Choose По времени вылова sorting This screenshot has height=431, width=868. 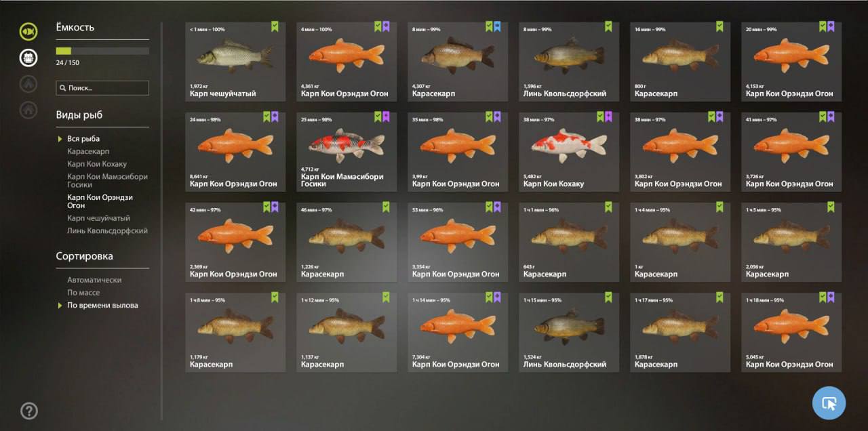tap(102, 306)
